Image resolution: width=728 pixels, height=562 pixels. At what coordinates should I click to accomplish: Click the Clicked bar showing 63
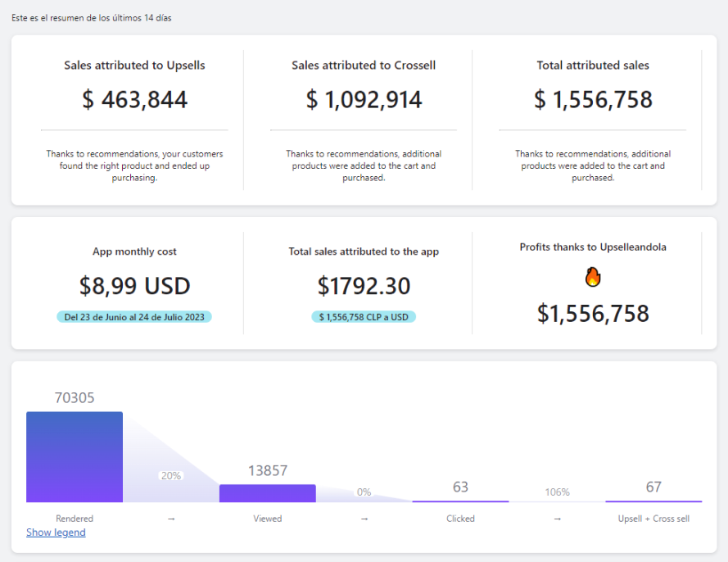tap(460, 501)
